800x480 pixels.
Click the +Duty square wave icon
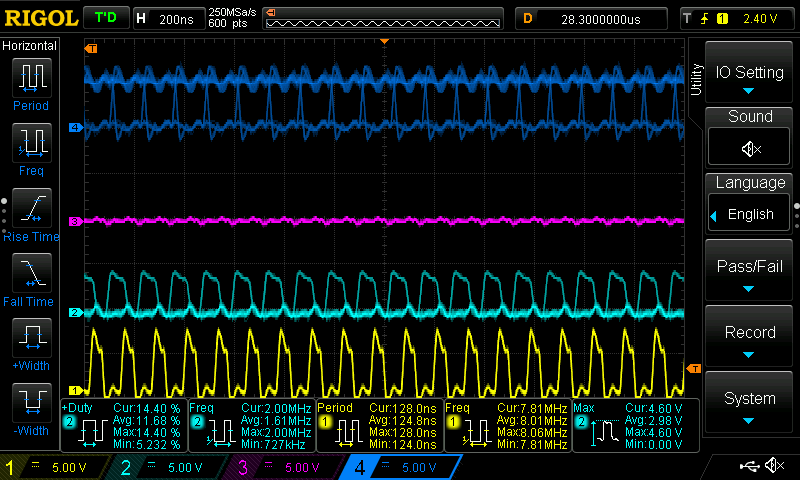(x=92, y=431)
